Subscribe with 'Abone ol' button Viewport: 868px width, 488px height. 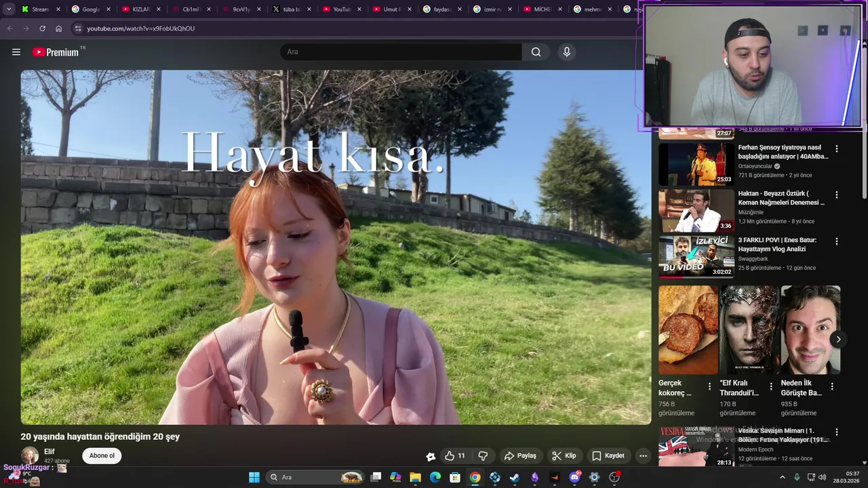coord(102,455)
